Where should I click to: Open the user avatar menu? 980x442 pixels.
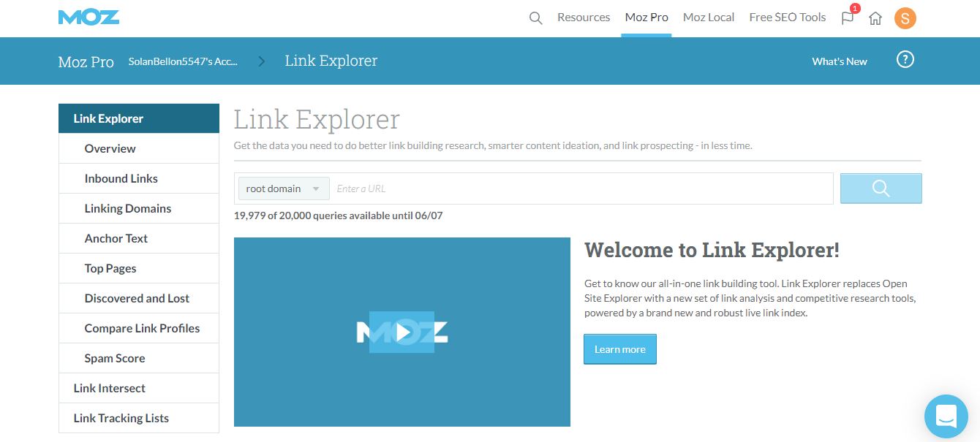[x=905, y=18]
